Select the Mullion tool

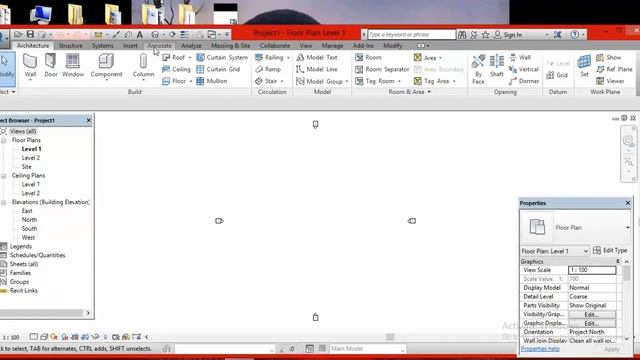tap(211, 81)
